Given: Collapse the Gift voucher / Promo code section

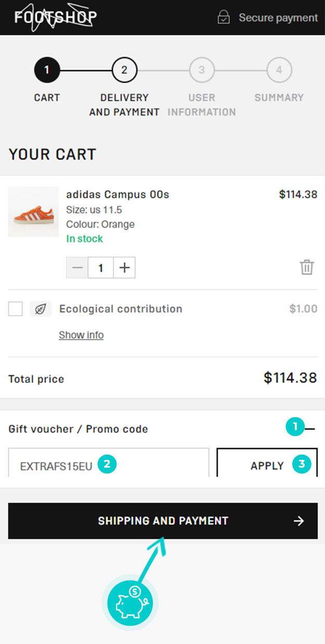Looking at the screenshot, I should tap(310, 429).
